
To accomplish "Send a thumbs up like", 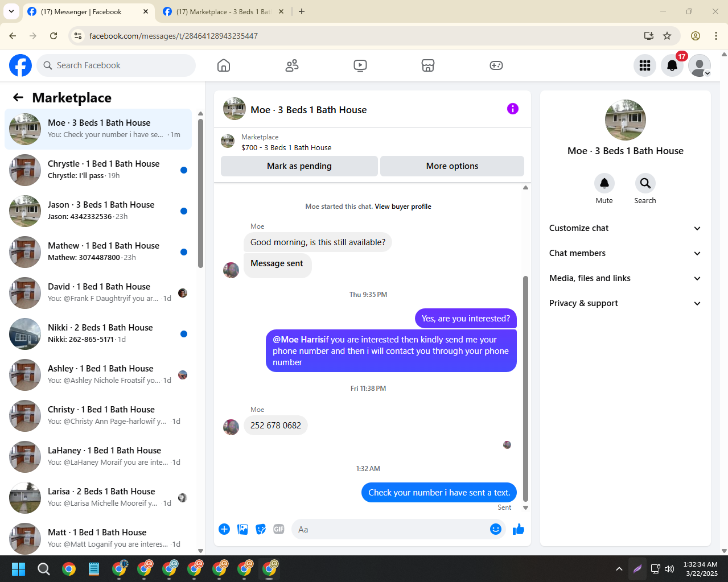I will (519, 529).
